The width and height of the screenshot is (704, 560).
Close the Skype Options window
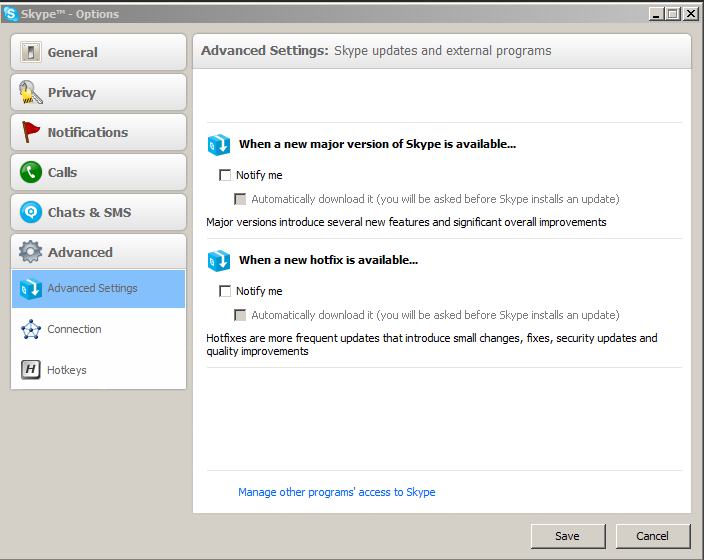click(x=691, y=14)
